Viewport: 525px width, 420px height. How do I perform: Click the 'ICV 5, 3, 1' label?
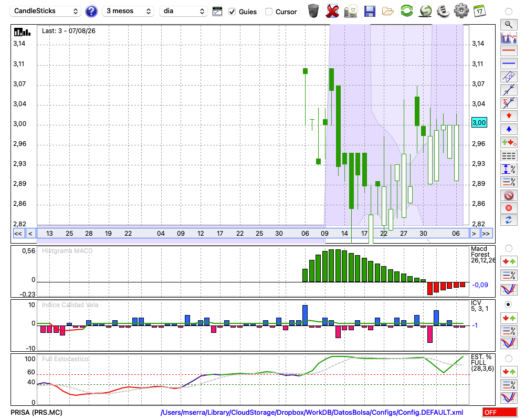479,306
